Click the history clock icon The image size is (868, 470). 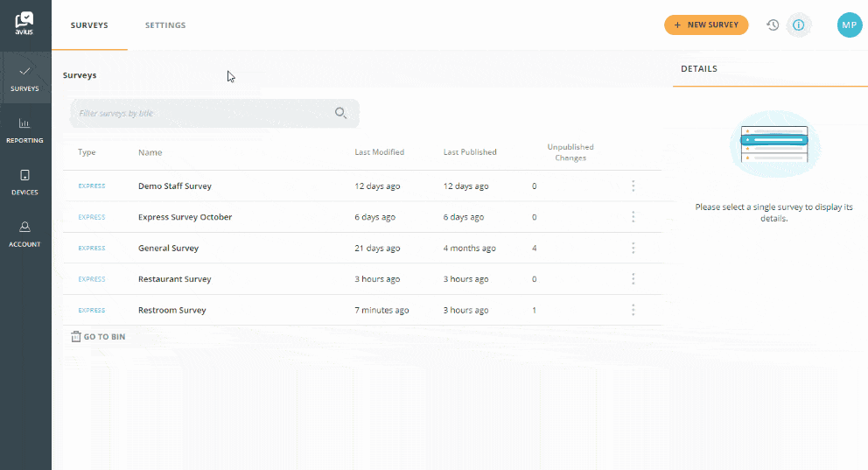pyautogui.click(x=773, y=25)
